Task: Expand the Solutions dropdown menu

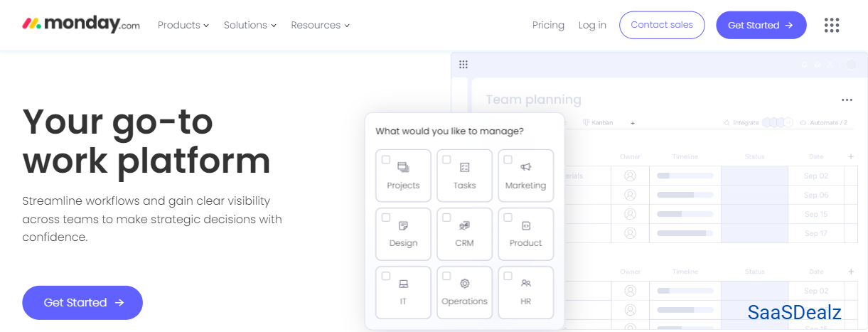Action: 250,25
